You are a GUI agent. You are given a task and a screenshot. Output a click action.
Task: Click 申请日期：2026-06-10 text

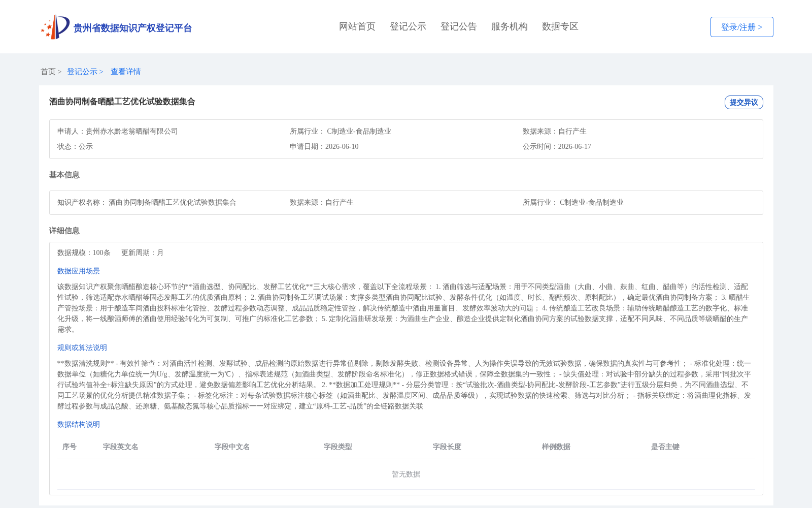coord(324,146)
